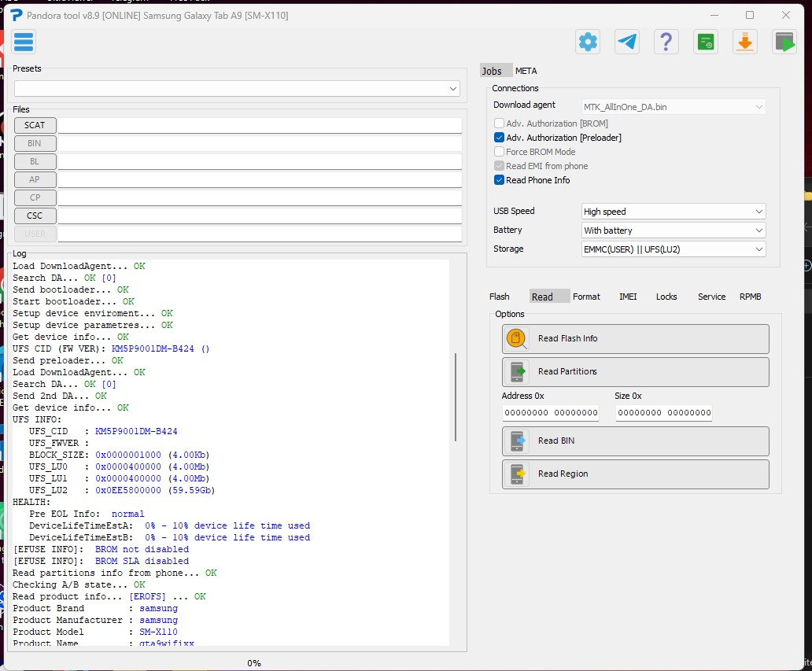Open settings gear icon in toolbar

[x=588, y=42]
